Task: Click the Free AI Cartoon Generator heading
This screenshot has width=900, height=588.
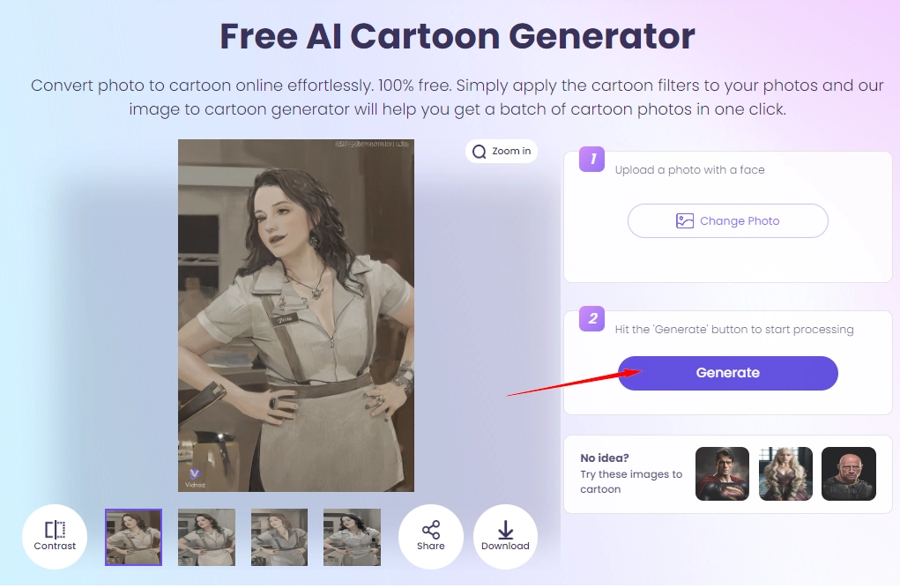Action: point(457,37)
